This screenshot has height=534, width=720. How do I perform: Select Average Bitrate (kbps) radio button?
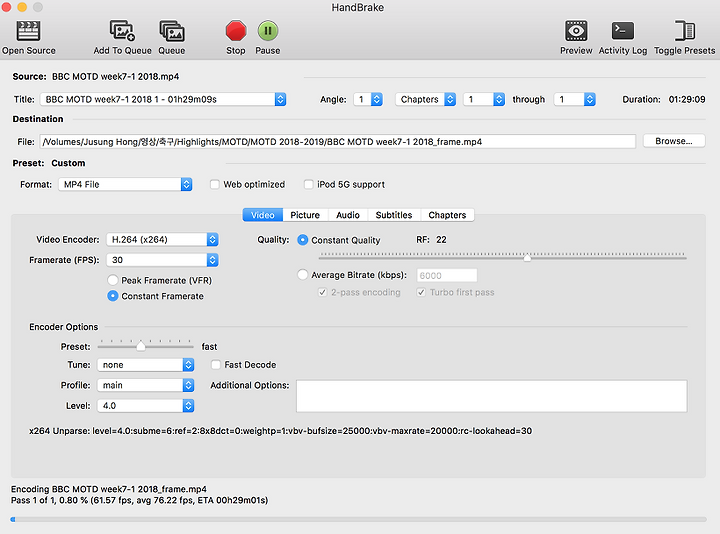(x=302, y=275)
